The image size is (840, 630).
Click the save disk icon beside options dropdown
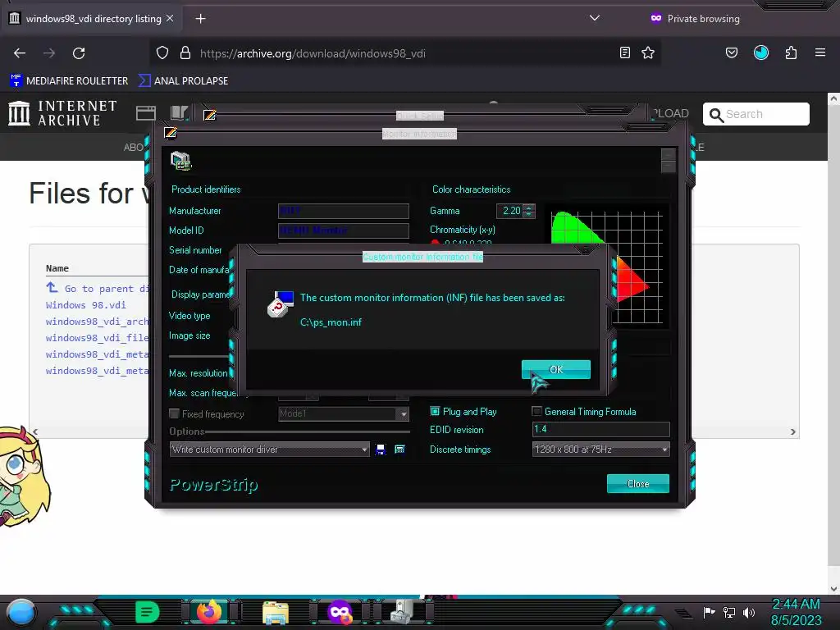381,450
